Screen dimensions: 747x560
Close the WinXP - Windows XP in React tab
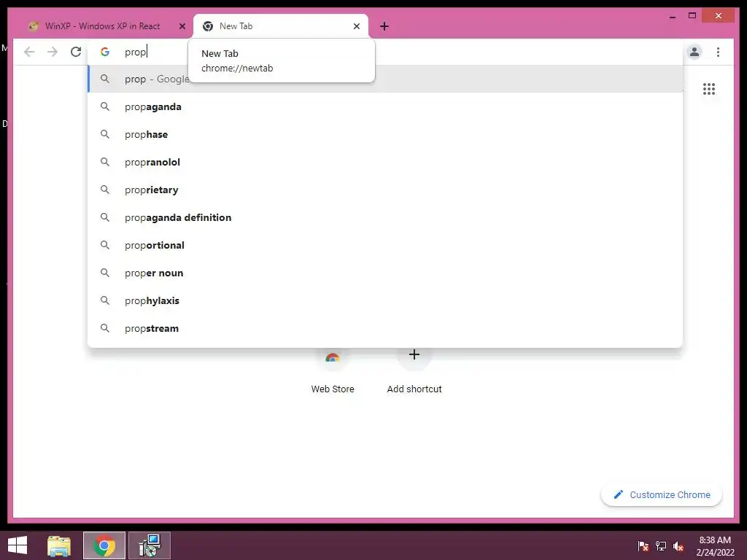coord(182,26)
